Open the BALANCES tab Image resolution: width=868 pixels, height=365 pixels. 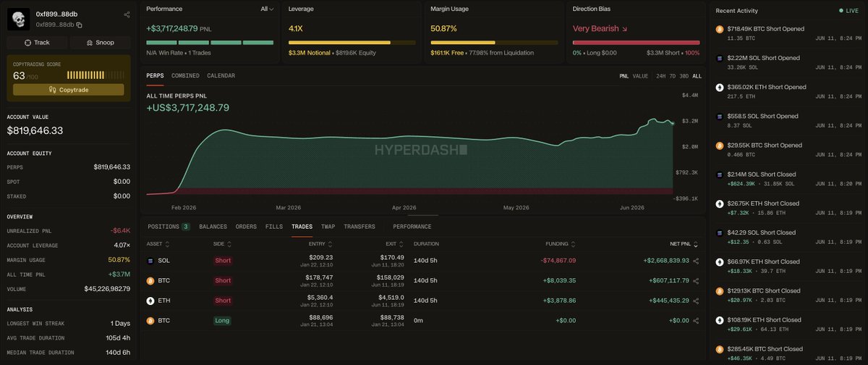(213, 227)
